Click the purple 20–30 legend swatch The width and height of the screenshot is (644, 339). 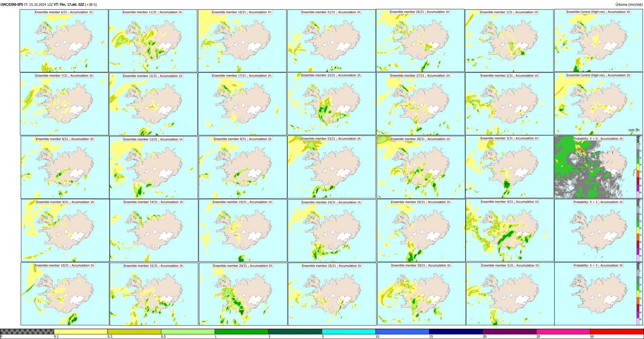(509, 332)
